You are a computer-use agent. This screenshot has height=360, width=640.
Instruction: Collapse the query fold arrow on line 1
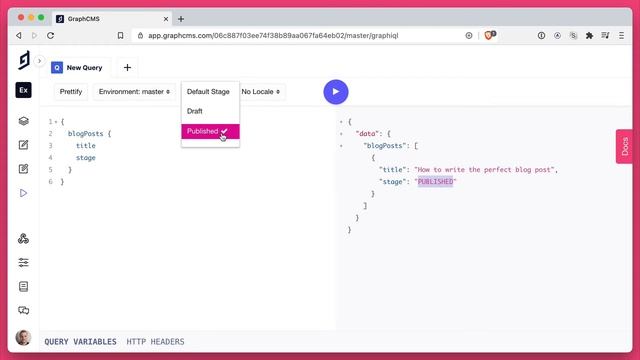56,122
